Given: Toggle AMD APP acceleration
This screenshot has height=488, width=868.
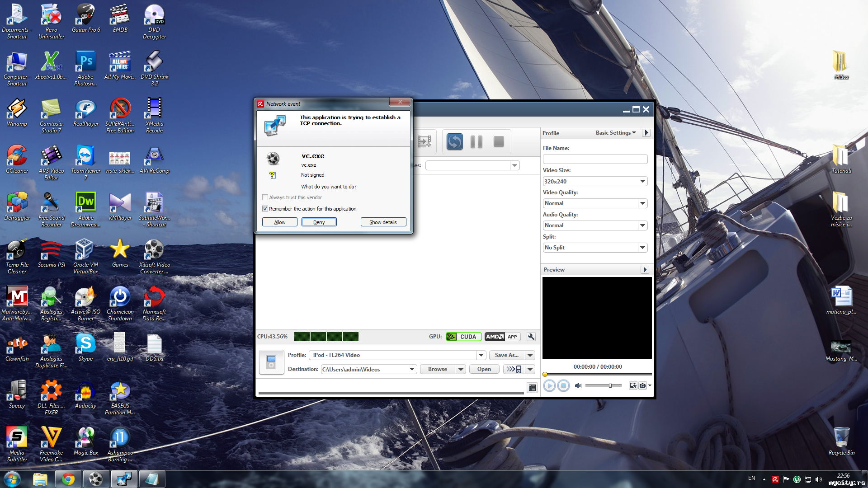Looking at the screenshot, I should (x=502, y=337).
